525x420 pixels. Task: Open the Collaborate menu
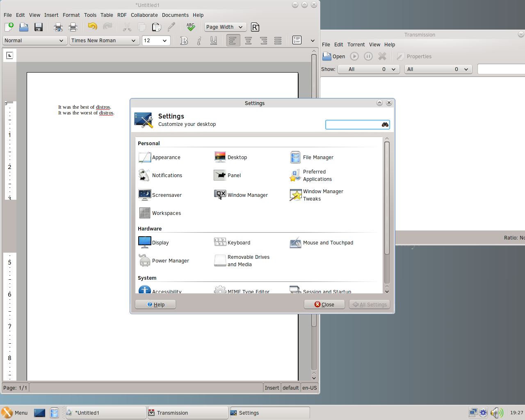point(144,15)
